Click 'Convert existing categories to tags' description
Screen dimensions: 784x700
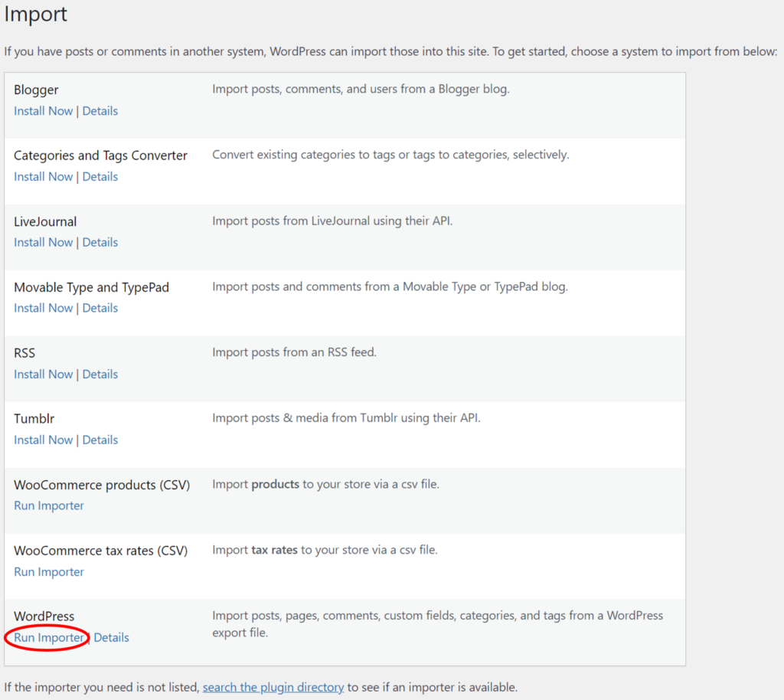[x=390, y=155]
